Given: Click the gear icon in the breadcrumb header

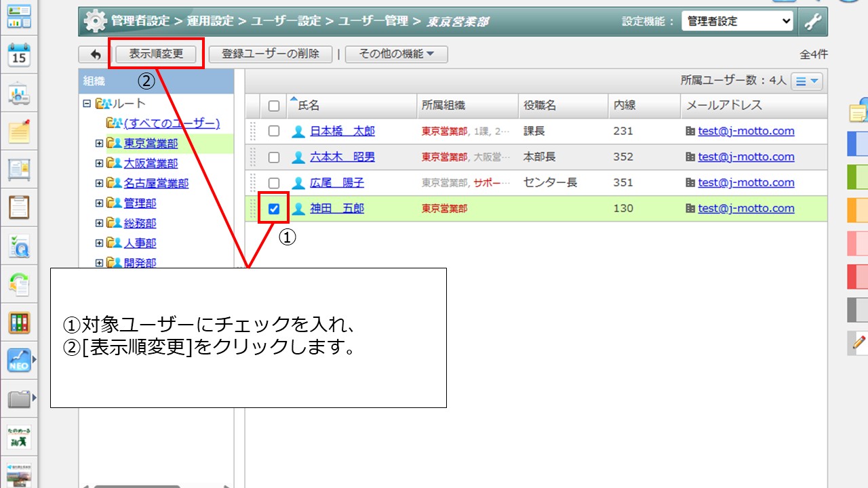Looking at the screenshot, I should coord(95,21).
